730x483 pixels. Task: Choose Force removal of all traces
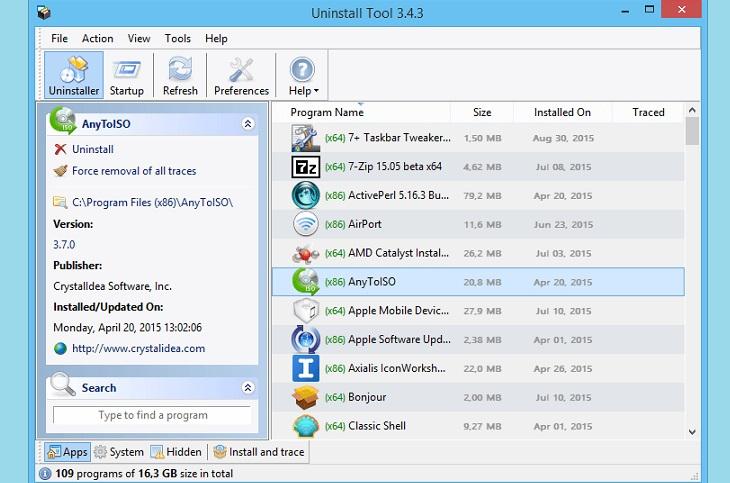[134, 171]
